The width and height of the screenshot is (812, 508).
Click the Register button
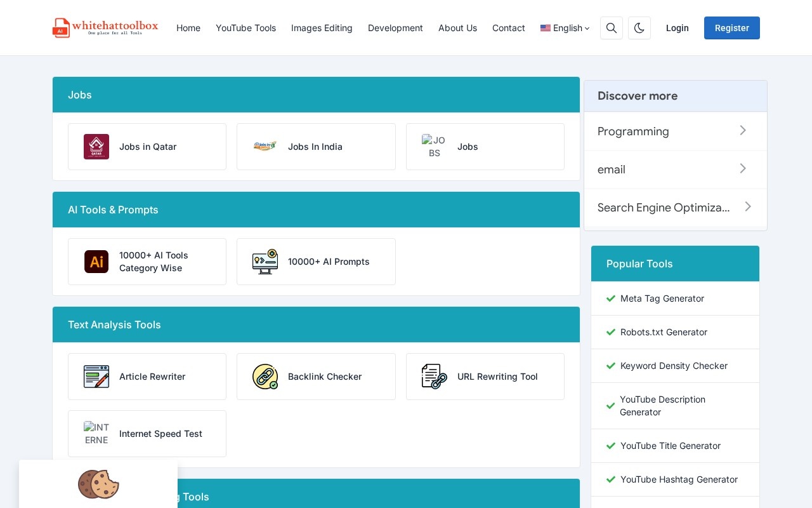click(732, 28)
